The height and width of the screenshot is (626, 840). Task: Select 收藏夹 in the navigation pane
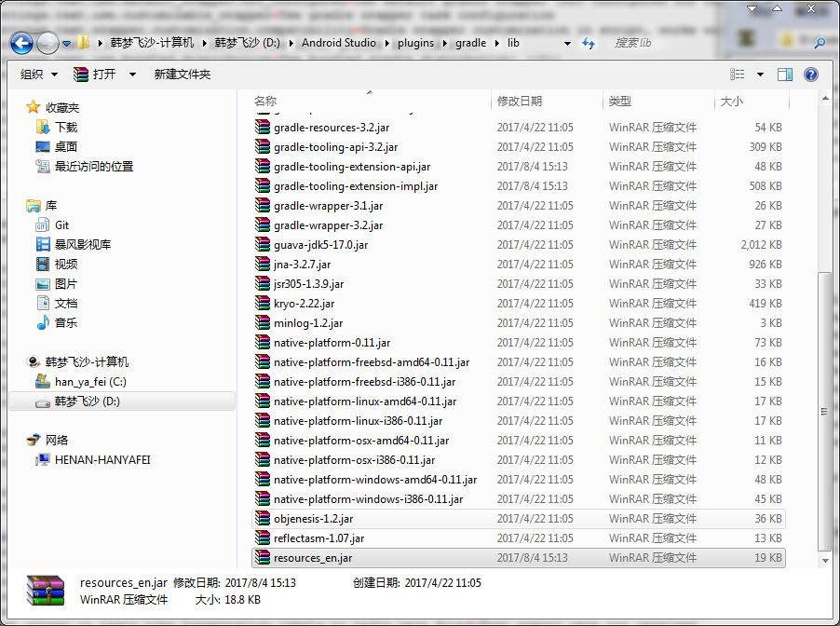[62, 108]
